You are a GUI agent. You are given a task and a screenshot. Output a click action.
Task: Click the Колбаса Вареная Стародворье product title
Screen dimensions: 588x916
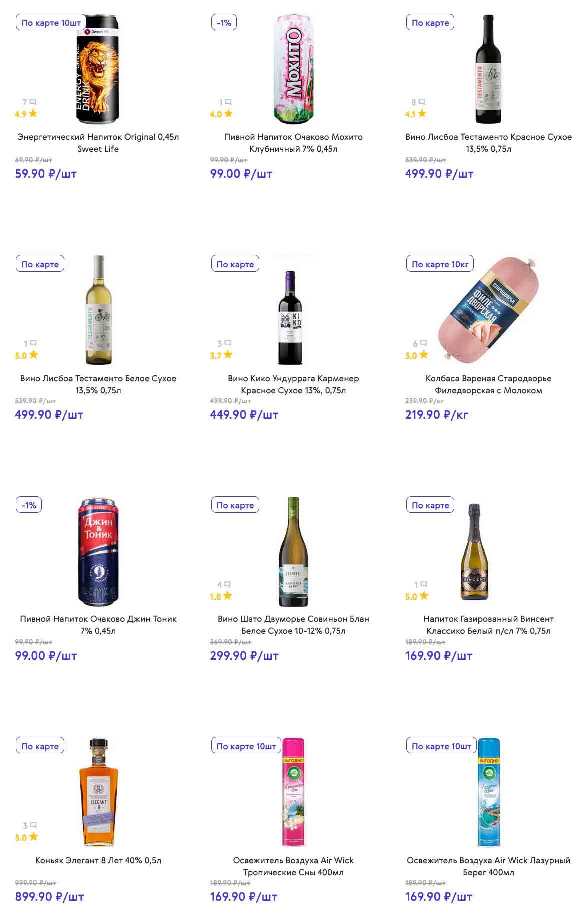488,384
